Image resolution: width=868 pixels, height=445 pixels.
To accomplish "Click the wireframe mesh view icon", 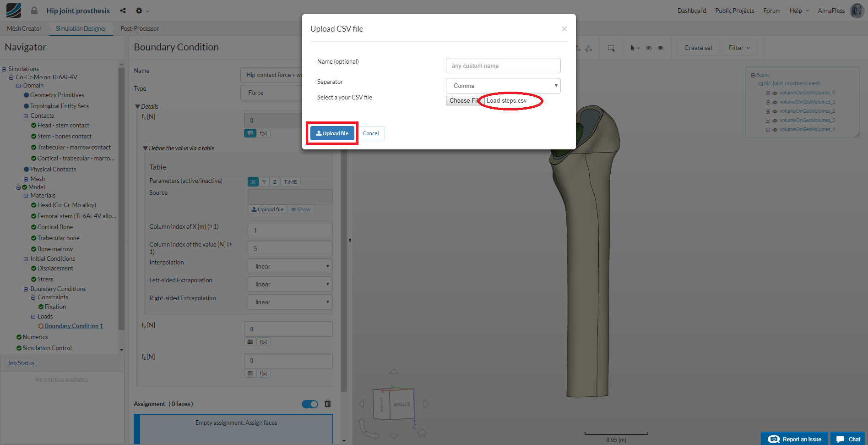I will (589, 48).
